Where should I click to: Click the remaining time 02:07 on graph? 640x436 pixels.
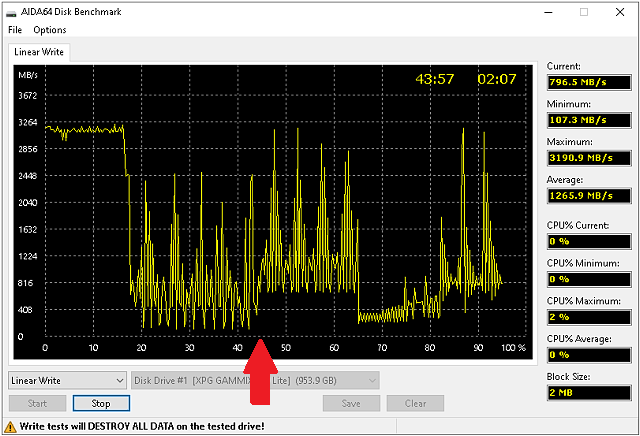coord(497,79)
